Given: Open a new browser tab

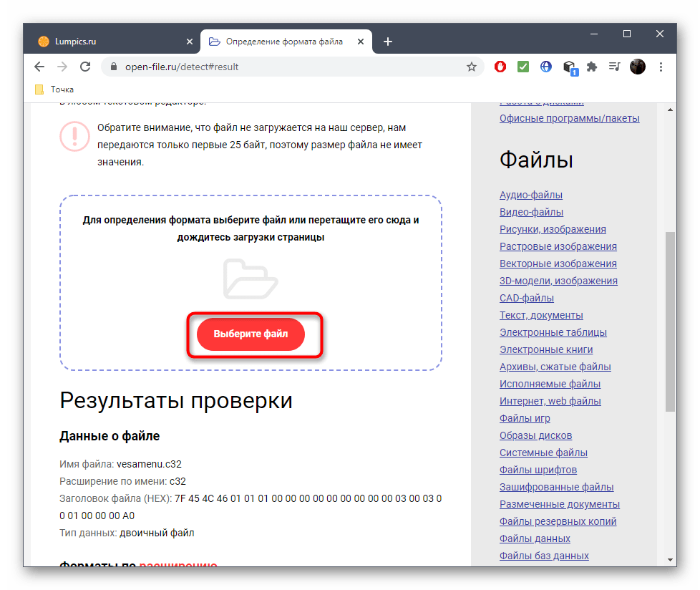Looking at the screenshot, I should [388, 42].
